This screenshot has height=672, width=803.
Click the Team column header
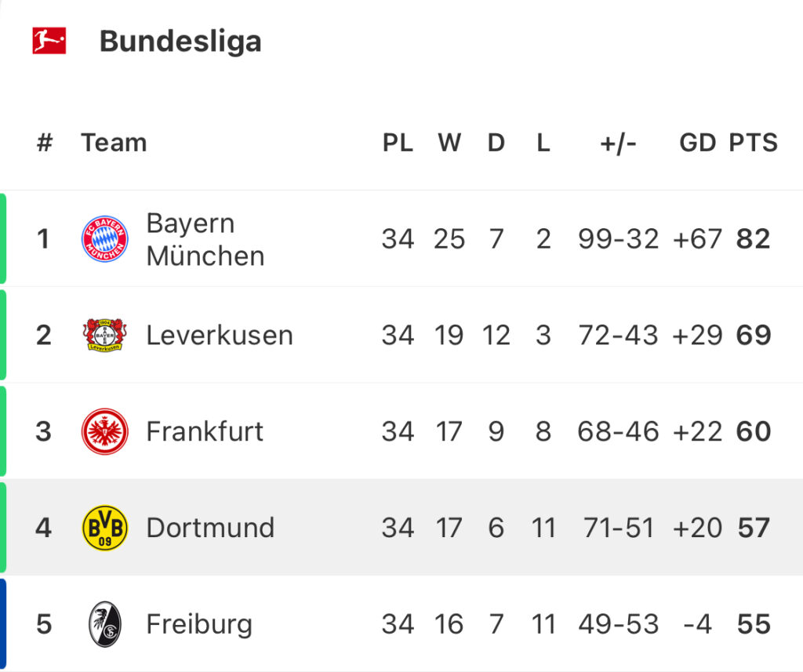click(114, 143)
